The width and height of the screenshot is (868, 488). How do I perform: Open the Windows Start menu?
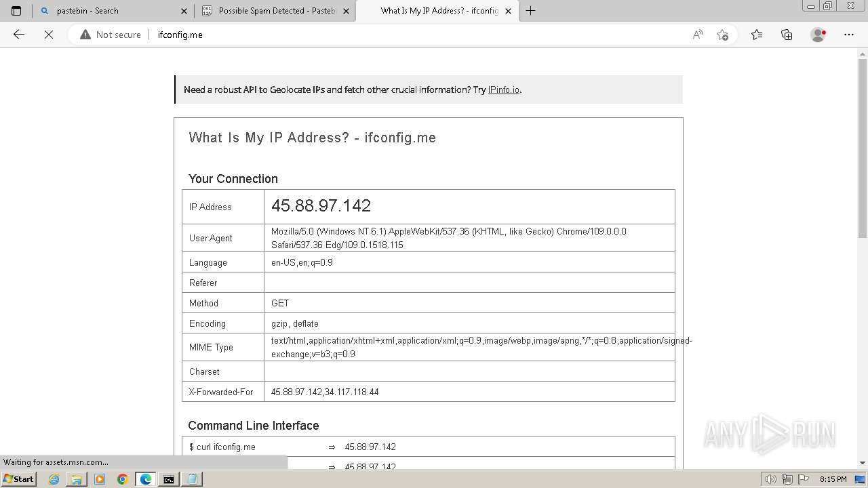19,479
